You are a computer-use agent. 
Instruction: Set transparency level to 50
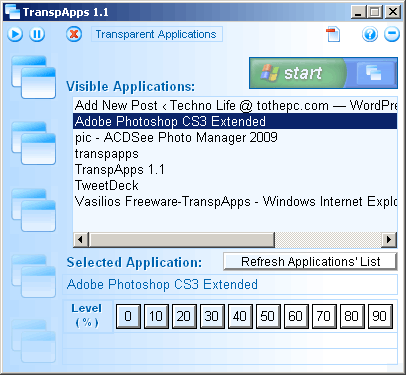(268, 316)
